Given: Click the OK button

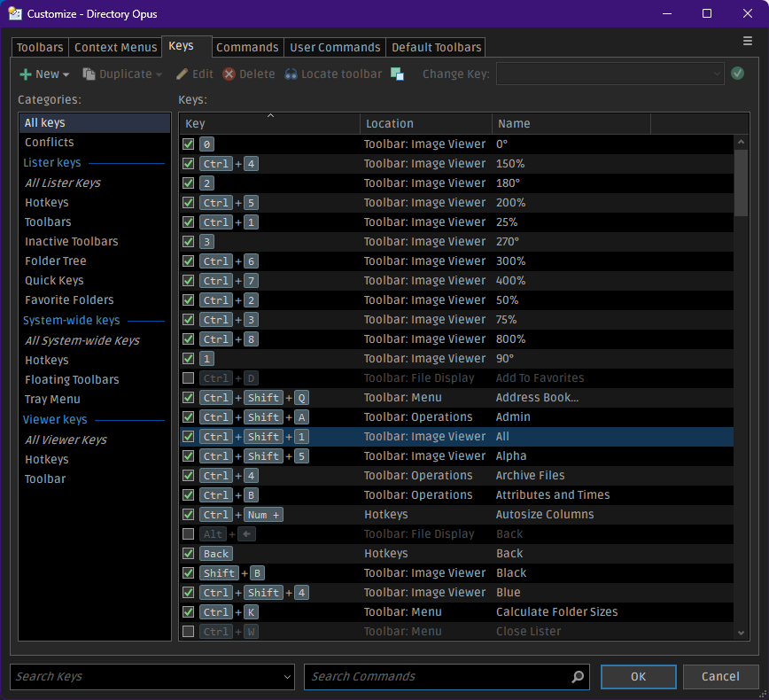Looking at the screenshot, I should pyautogui.click(x=638, y=676).
